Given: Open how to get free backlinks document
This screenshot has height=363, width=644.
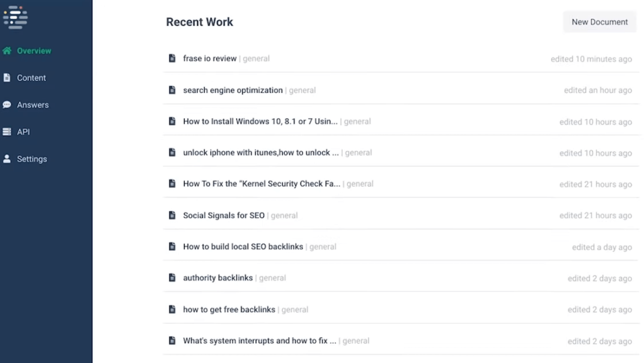Looking at the screenshot, I should [x=229, y=309].
